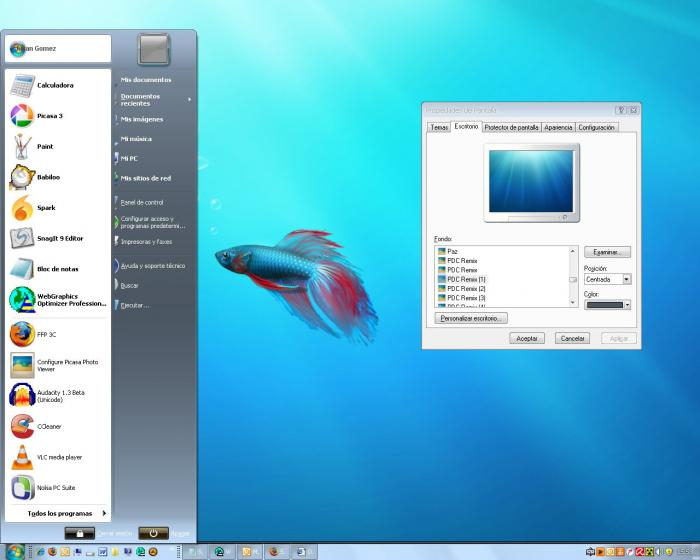
Task: Open SnagIt 9 Editor
Action: coord(58,238)
